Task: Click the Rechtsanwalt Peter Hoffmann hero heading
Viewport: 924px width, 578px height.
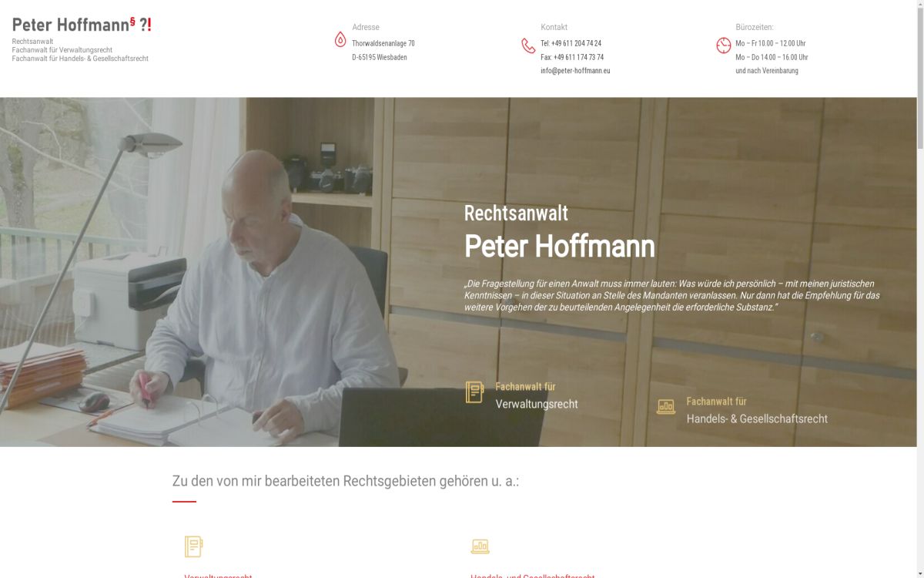Action: coord(560,233)
